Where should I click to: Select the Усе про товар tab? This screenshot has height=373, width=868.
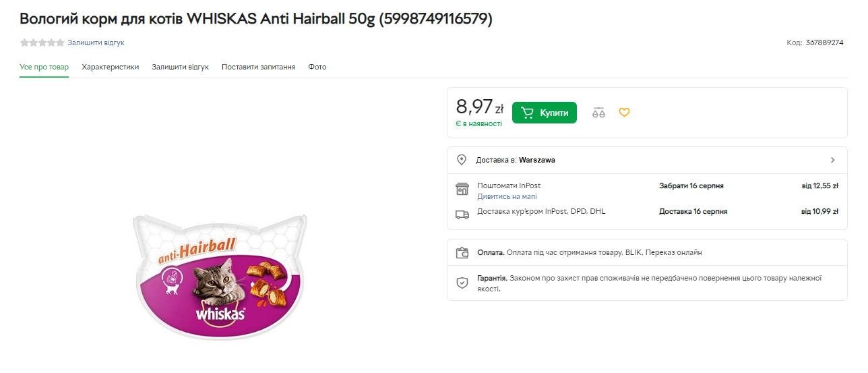coord(44,67)
